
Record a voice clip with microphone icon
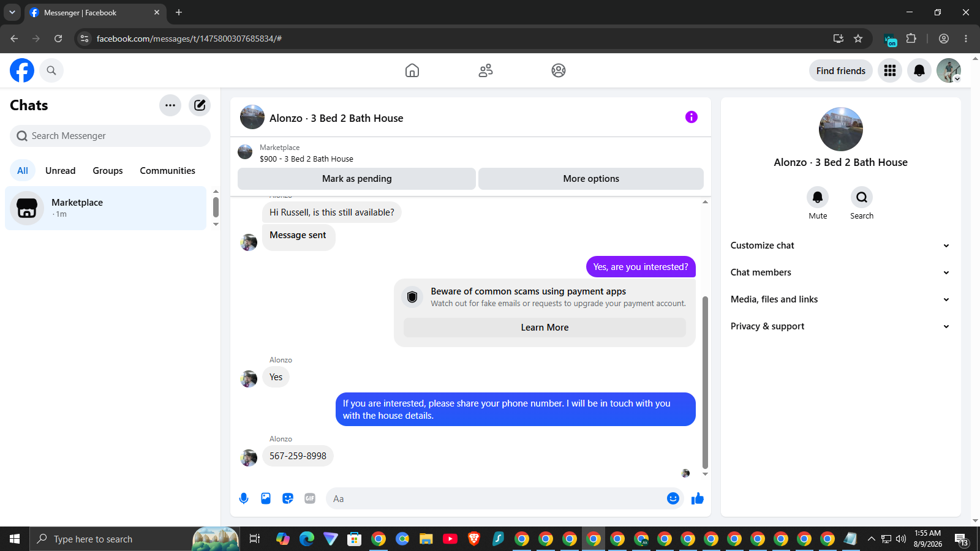[244, 498]
